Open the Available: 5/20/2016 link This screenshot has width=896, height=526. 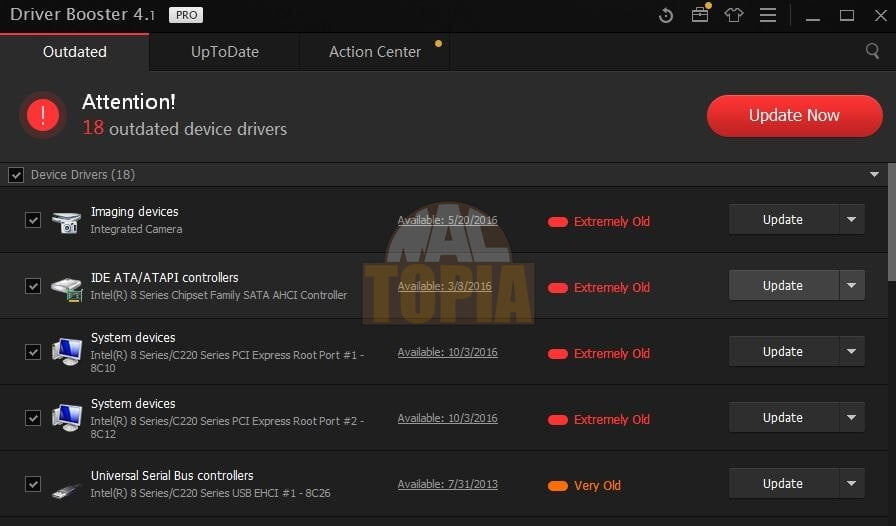447,220
